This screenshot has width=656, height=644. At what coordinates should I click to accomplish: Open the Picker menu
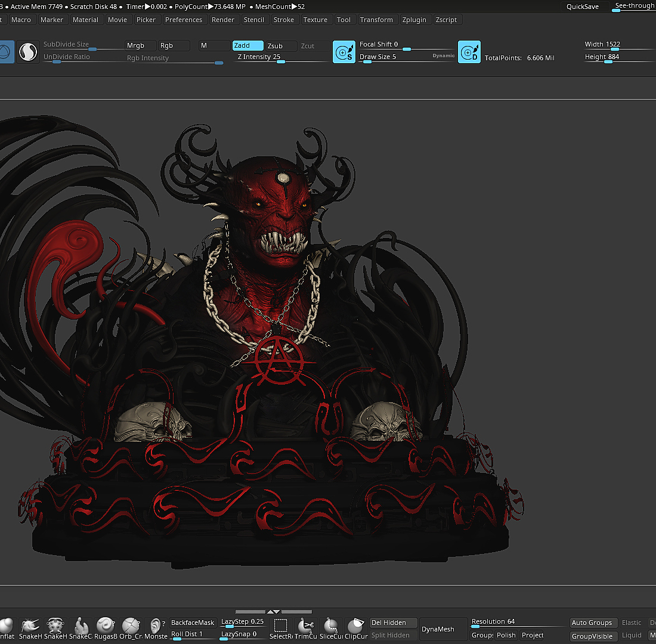coord(146,20)
